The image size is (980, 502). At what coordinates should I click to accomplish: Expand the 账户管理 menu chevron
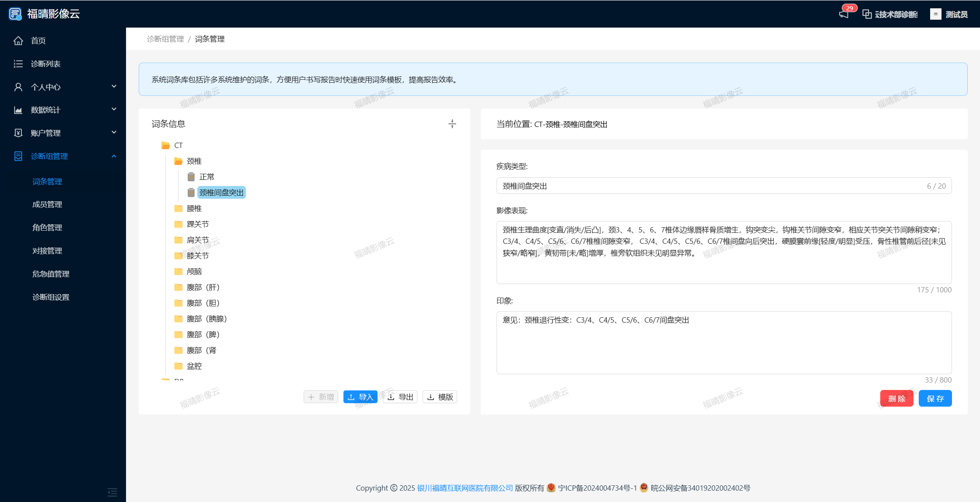pyautogui.click(x=114, y=133)
